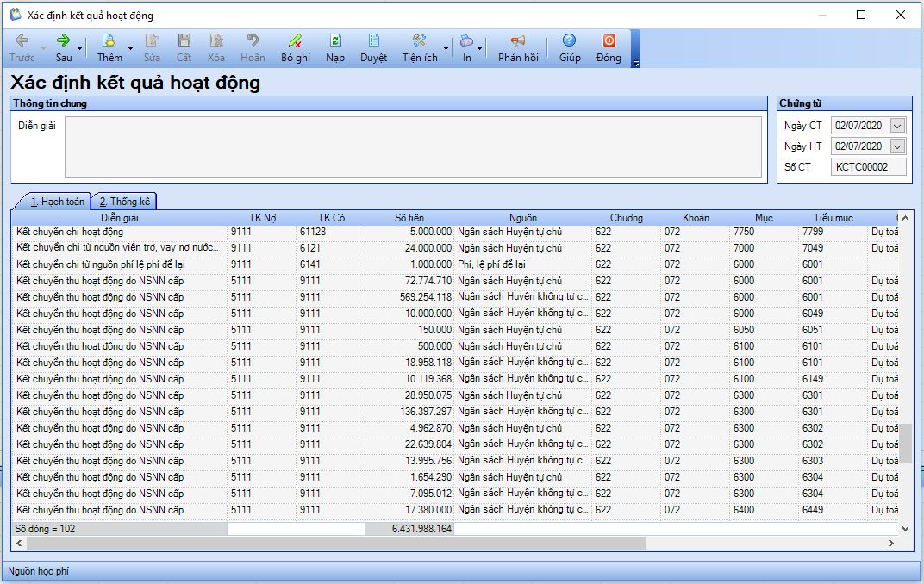Edit the voucher with Sửa
This screenshot has width=924, height=584.
point(152,48)
